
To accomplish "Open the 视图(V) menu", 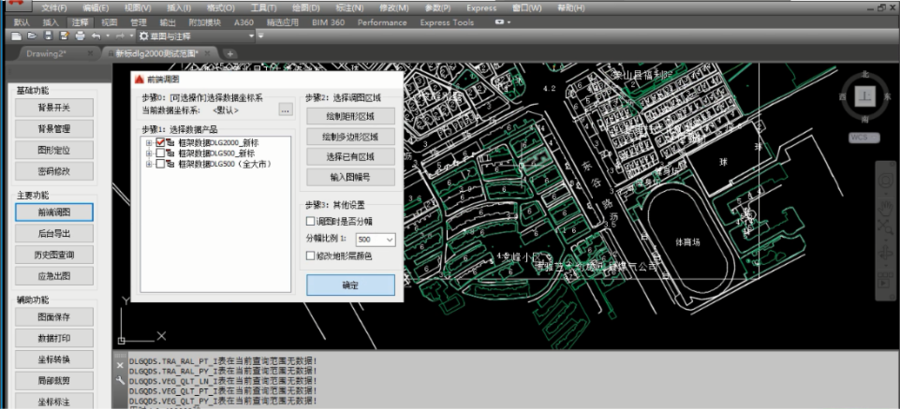I will [x=138, y=8].
